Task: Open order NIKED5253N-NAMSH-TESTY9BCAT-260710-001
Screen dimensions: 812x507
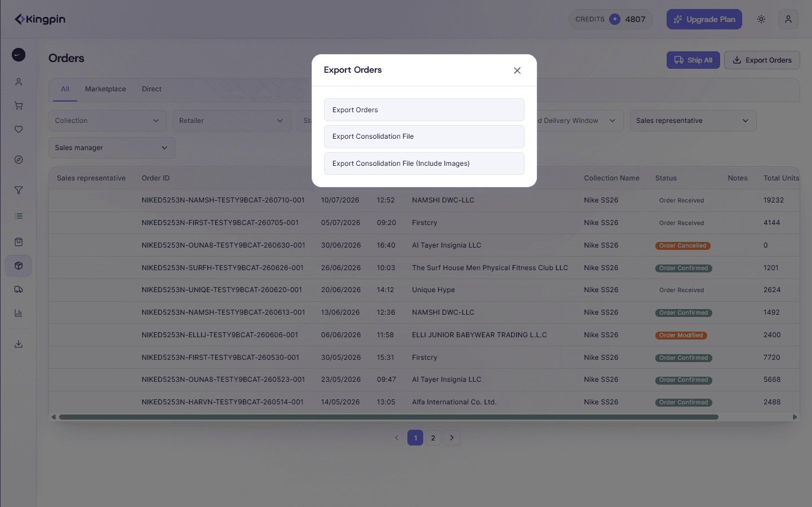Action: tap(223, 200)
